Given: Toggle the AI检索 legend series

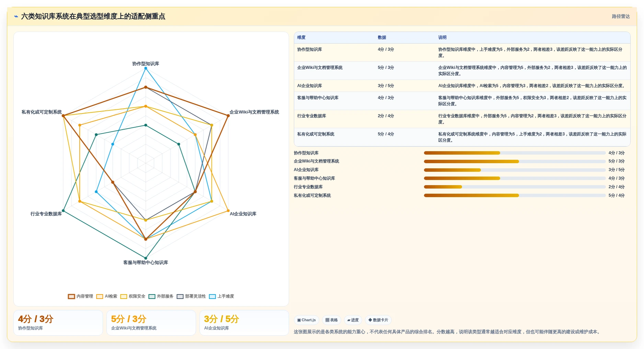Looking at the screenshot, I should [107, 296].
